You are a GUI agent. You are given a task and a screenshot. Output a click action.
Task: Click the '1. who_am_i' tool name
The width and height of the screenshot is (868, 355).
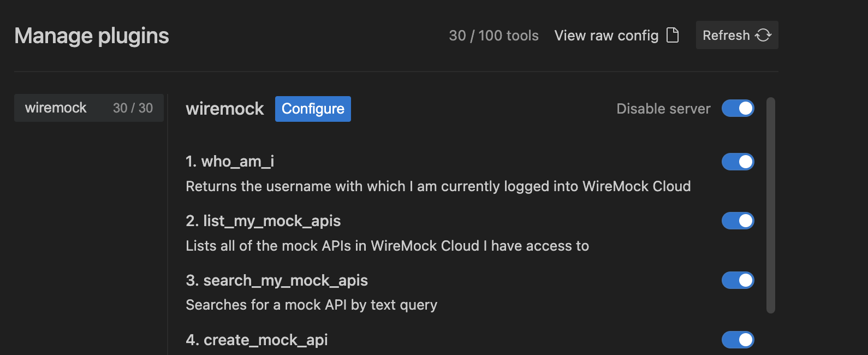click(230, 162)
